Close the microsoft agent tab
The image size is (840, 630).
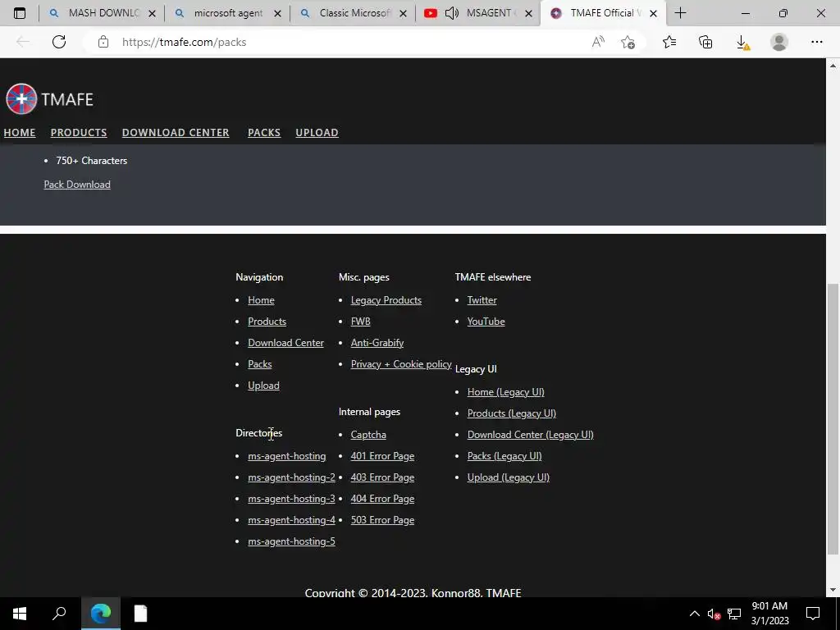277,14
